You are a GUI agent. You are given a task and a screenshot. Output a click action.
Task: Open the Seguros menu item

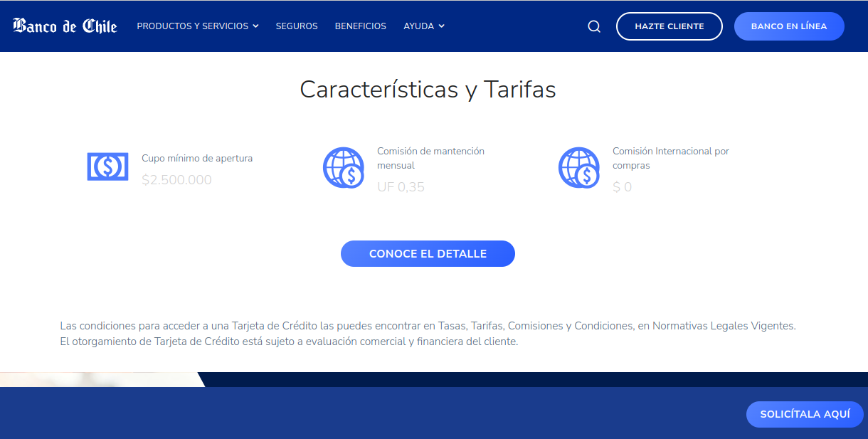[x=297, y=26]
